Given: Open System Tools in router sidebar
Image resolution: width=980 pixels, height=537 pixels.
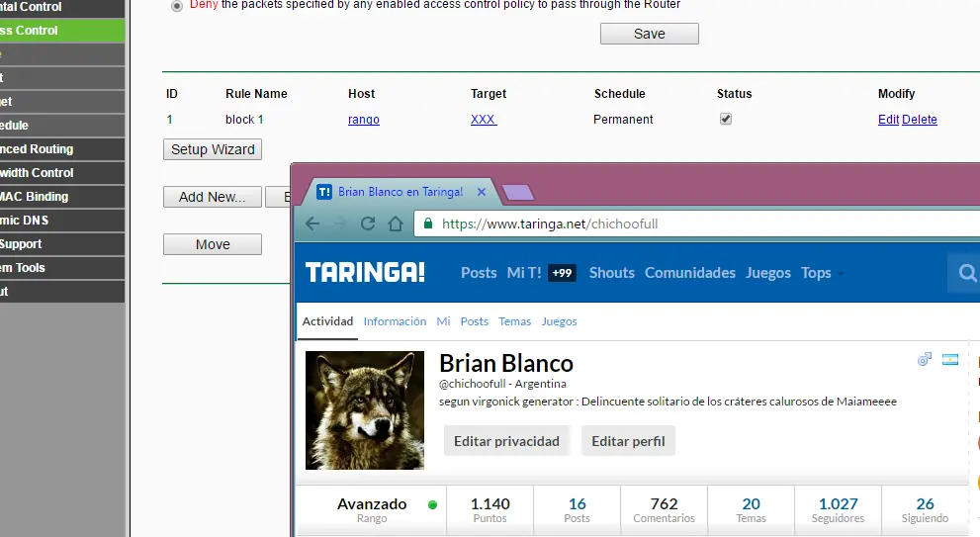Looking at the screenshot, I should (62, 268).
